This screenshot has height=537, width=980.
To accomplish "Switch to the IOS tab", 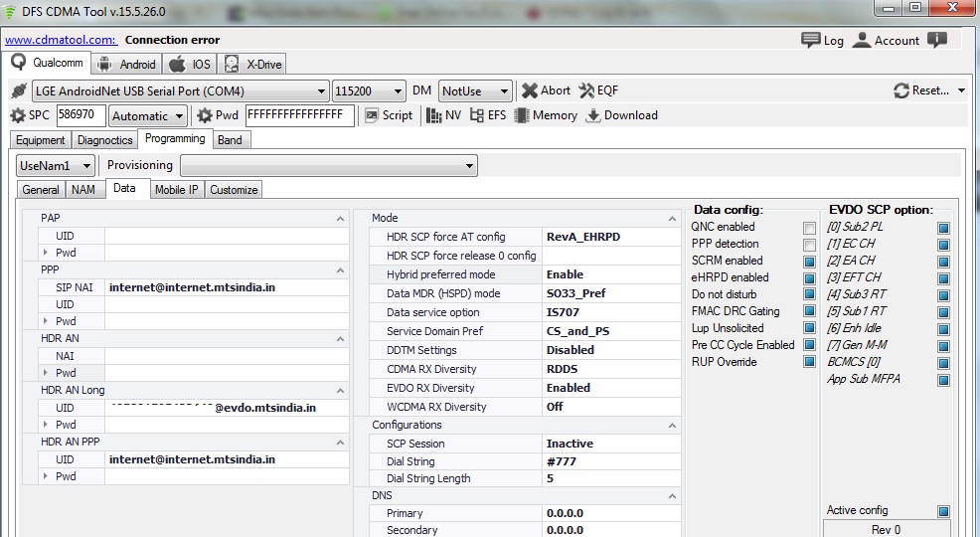I will [x=190, y=65].
